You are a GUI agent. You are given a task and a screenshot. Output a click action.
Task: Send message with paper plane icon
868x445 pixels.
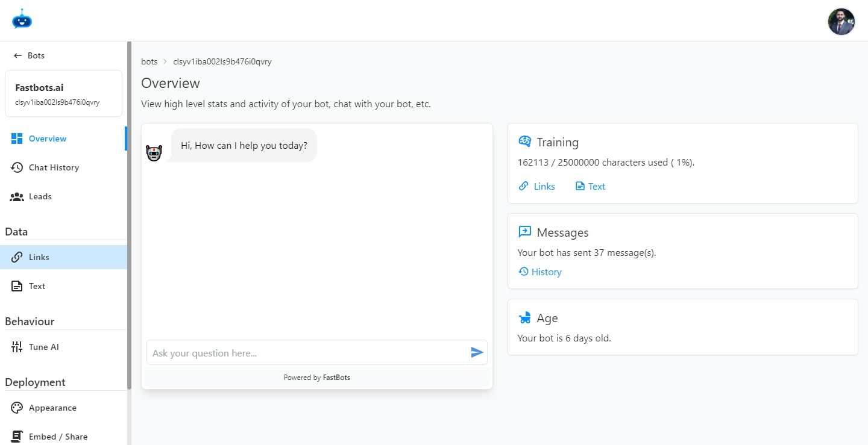click(477, 353)
